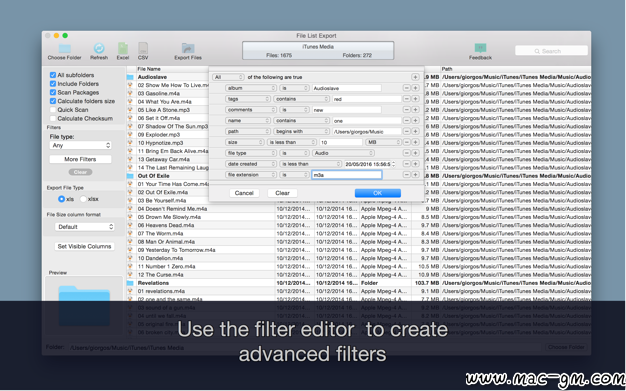This screenshot has width=626, height=391.
Task: Click the Export Files toolbar icon
Action: tap(188, 48)
